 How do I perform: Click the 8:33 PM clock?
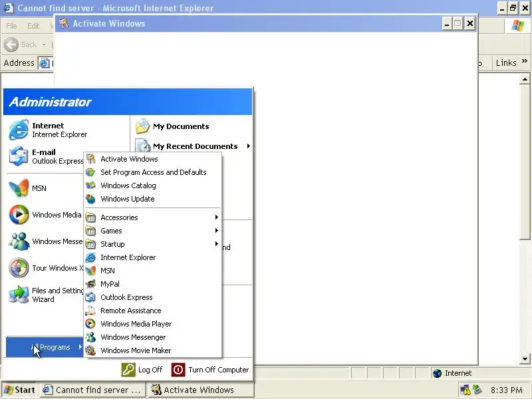(507, 390)
